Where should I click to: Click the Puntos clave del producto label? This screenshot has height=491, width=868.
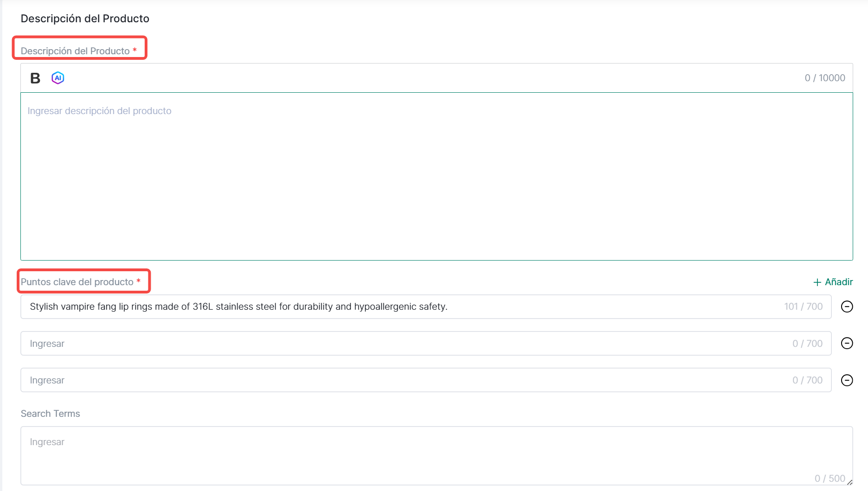pos(77,282)
